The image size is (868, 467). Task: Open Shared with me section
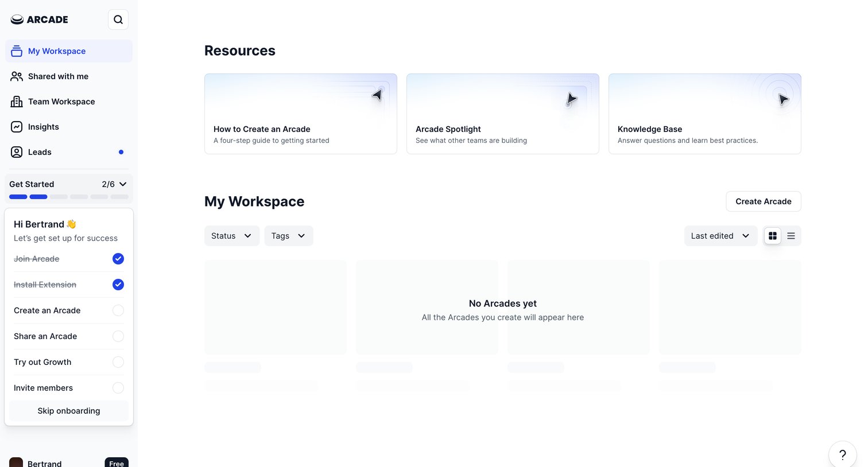tap(69, 76)
